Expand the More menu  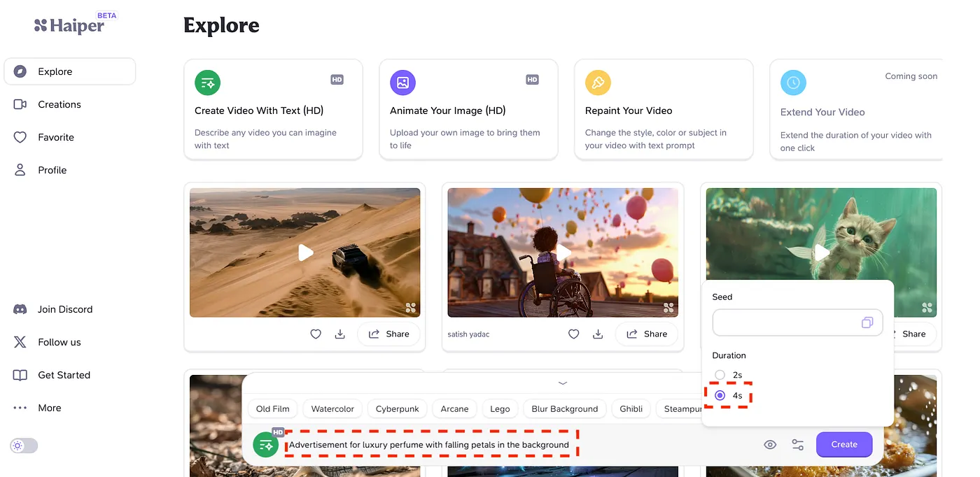[37, 408]
